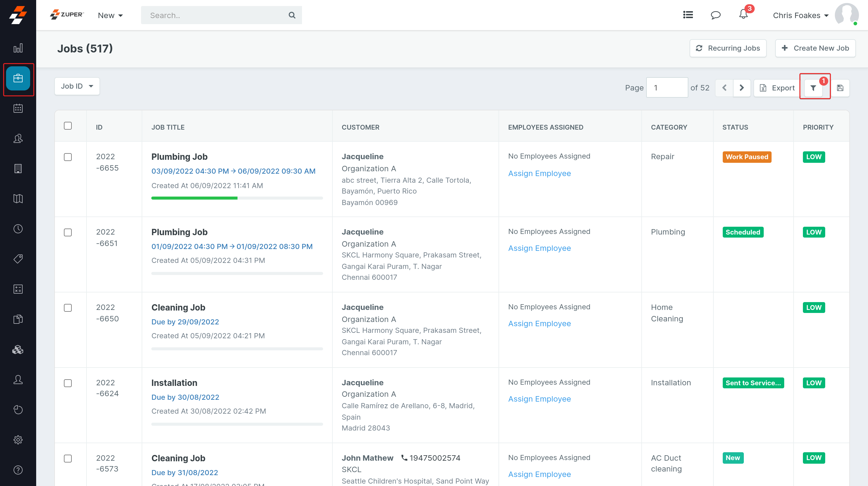868x486 pixels.
Task: Click the page number input field
Action: coord(666,88)
